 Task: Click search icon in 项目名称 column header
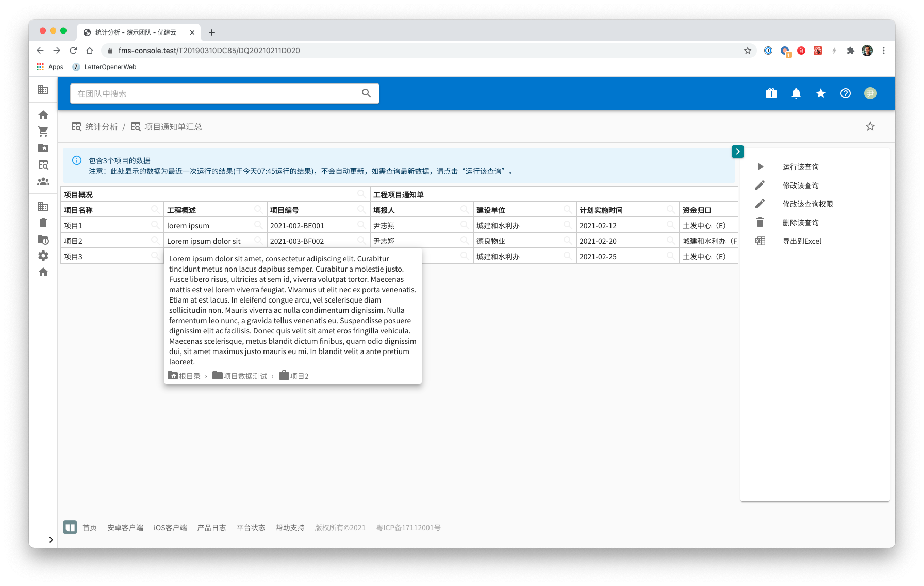tap(155, 209)
